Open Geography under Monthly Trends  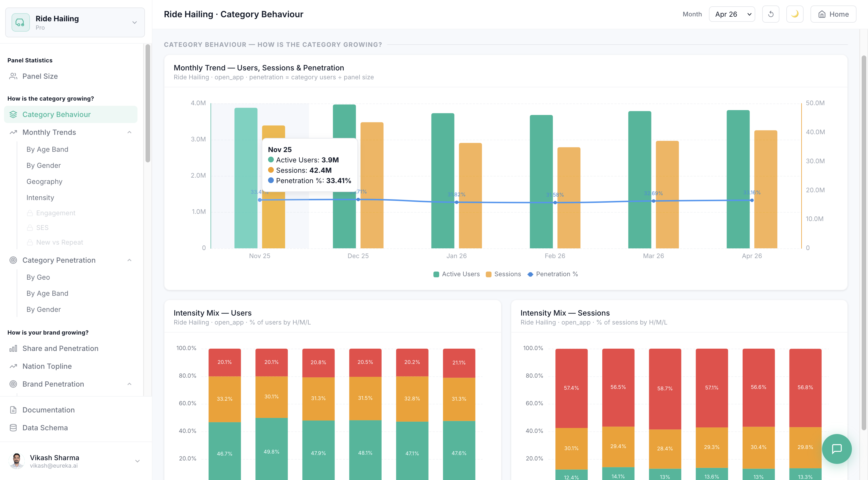coord(45,182)
